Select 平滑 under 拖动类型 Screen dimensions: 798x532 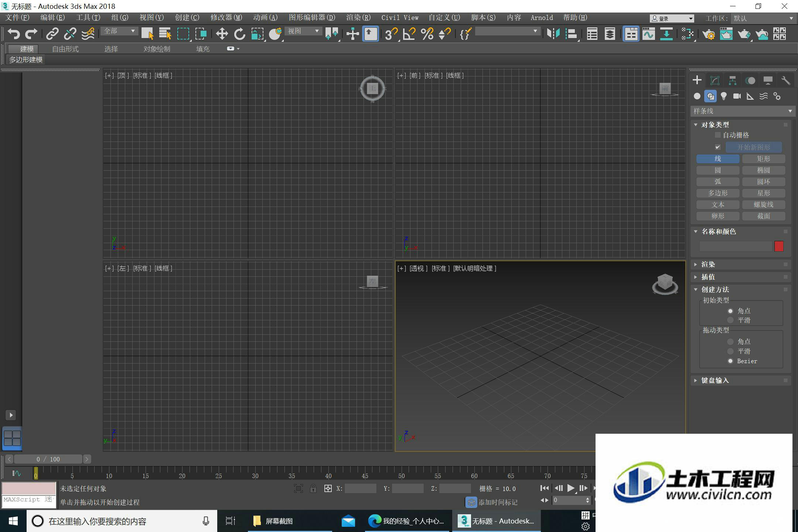coord(730,351)
